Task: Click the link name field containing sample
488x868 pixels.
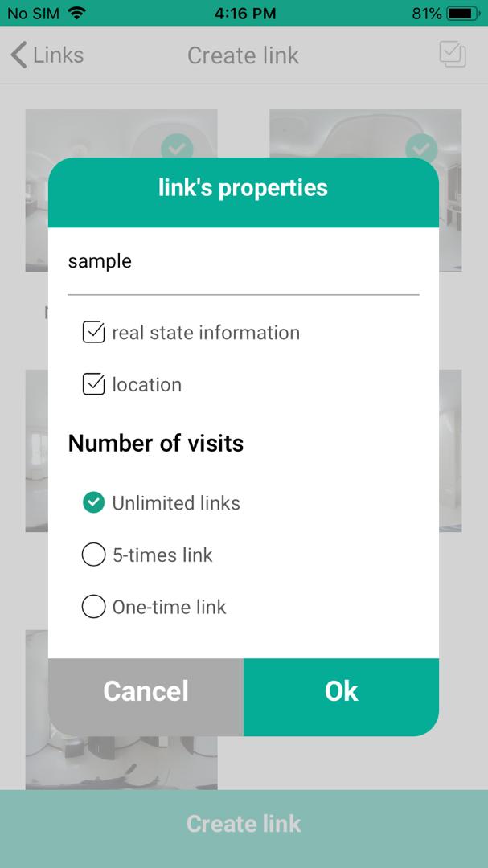Action: pyautogui.click(x=243, y=262)
